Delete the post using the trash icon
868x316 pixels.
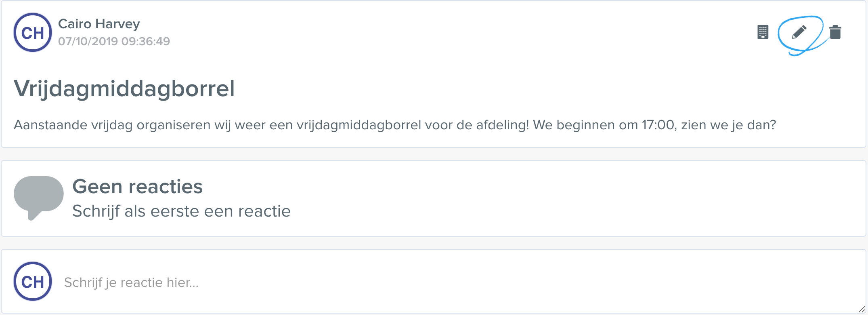[x=835, y=32]
